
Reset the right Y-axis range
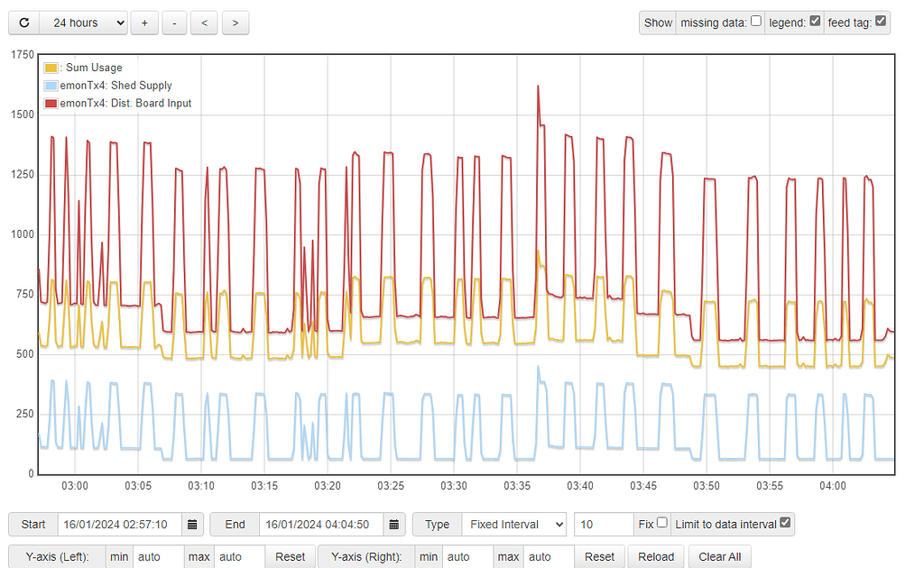tap(599, 556)
